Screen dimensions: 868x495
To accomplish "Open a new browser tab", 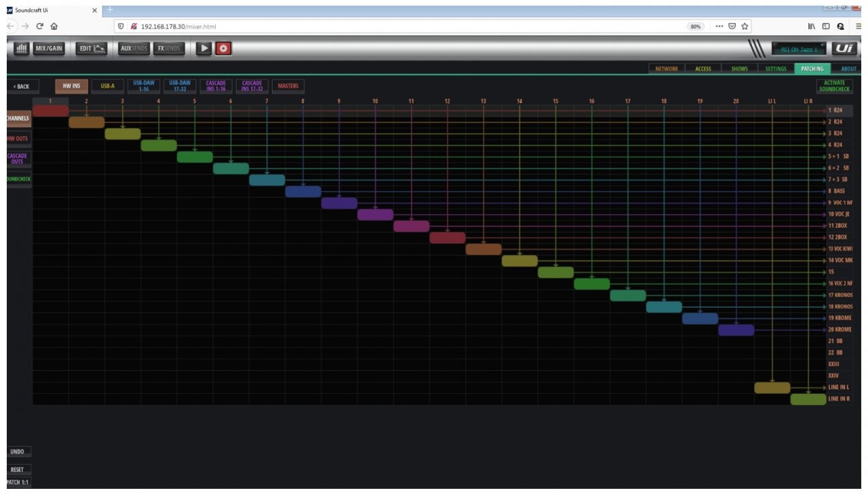I will click(x=109, y=9).
